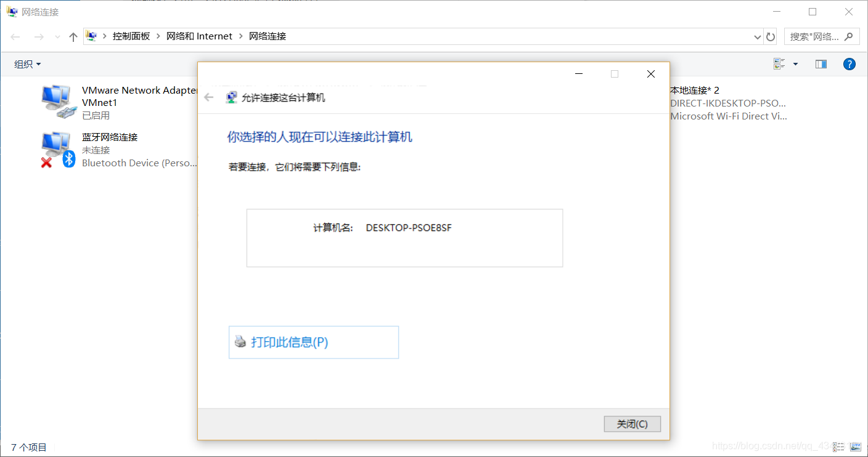Click dialog back arrow button
This screenshot has height=457, width=868.
pyautogui.click(x=209, y=97)
